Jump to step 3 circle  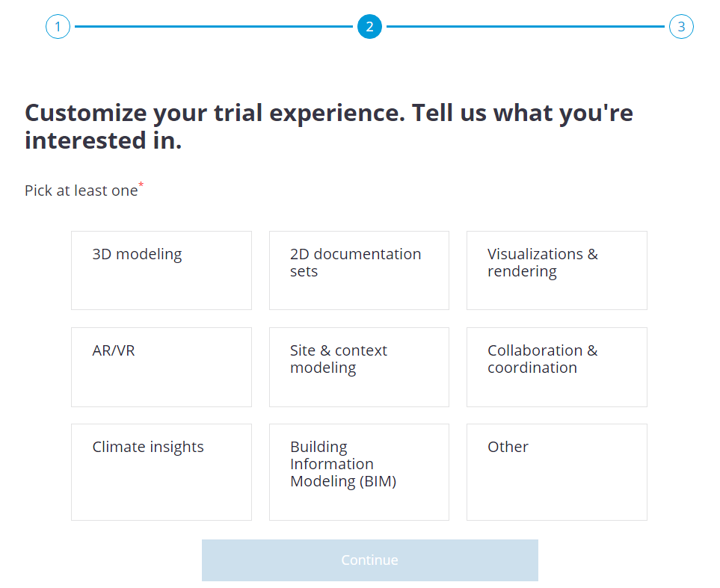681,27
